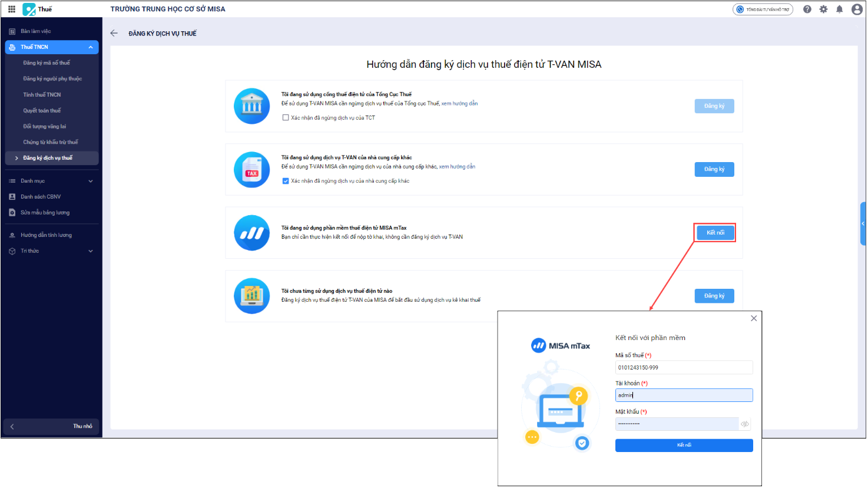The image size is (868, 488).
Task: Collapse the Thuế TNCN menu chevron
Action: [91, 47]
